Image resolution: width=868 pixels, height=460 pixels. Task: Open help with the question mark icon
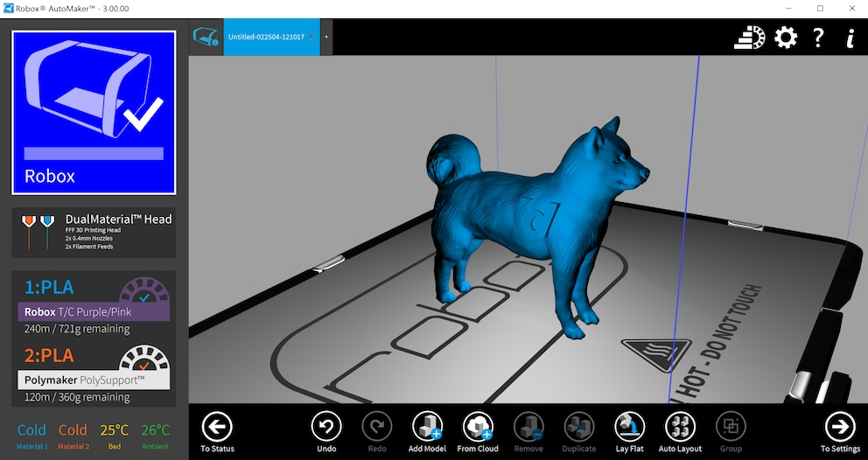(x=819, y=38)
